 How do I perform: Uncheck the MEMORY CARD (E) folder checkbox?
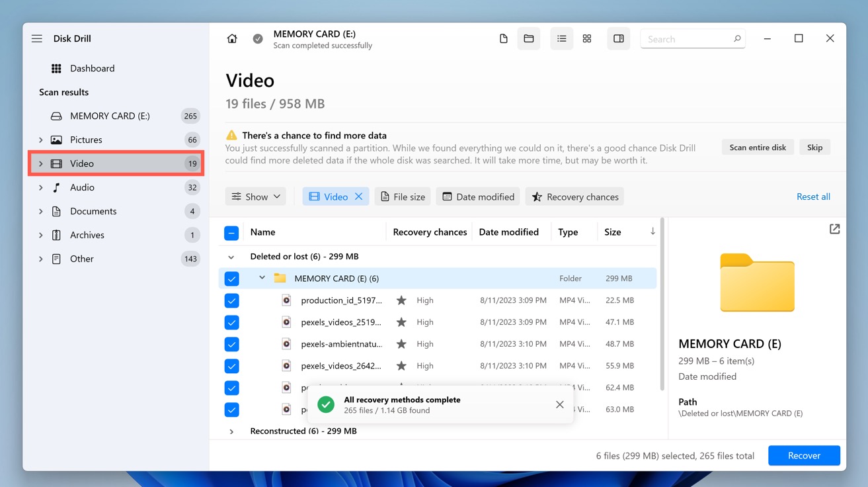[x=231, y=279]
